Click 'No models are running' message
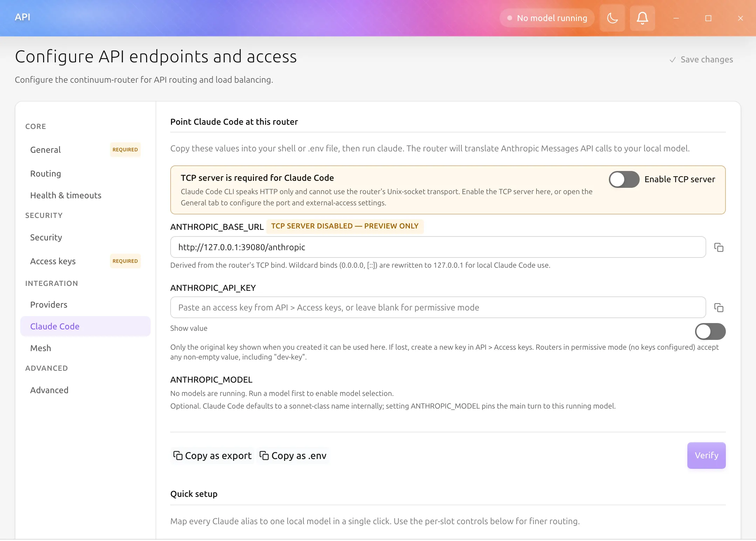Image resolution: width=756 pixels, height=541 pixels. tap(282, 393)
